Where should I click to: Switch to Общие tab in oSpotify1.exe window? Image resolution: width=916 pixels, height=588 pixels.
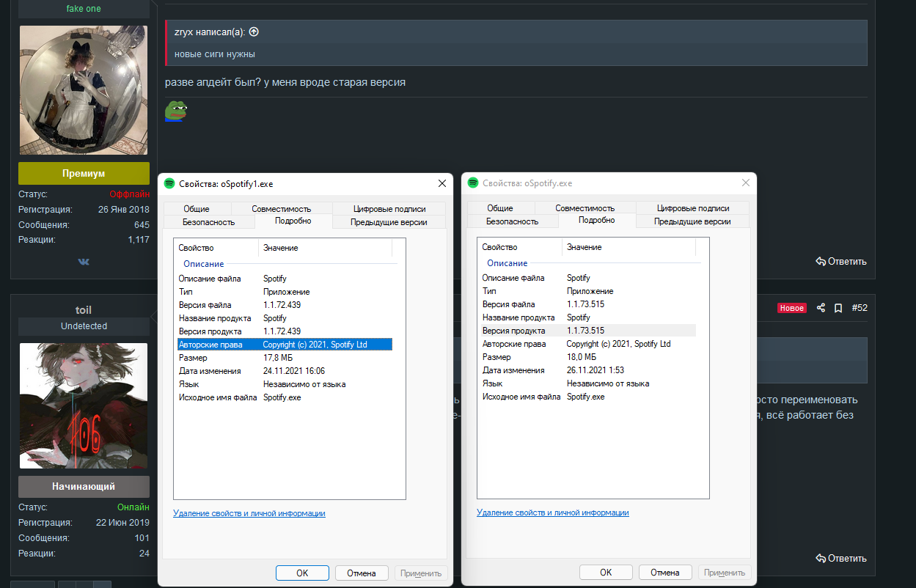pyautogui.click(x=197, y=209)
